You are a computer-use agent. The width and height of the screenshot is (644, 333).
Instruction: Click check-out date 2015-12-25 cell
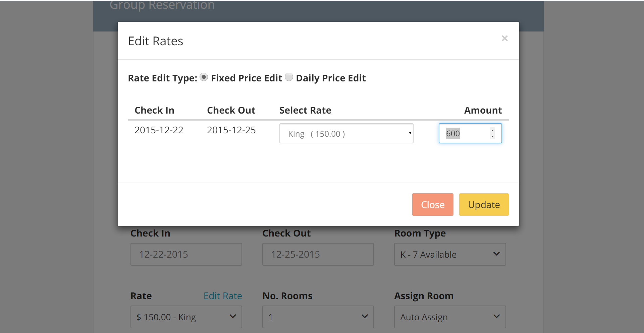[x=231, y=130]
